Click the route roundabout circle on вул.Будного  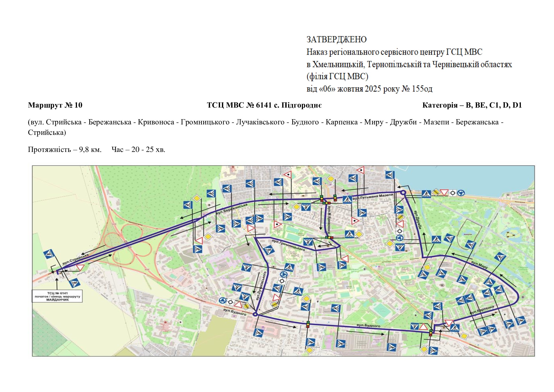coord(255,314)
